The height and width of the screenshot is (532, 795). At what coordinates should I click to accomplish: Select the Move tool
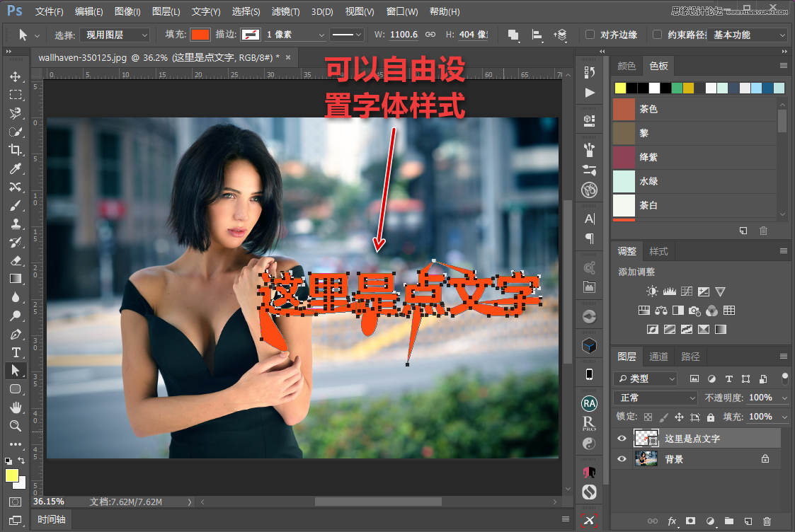pos(16,76)
